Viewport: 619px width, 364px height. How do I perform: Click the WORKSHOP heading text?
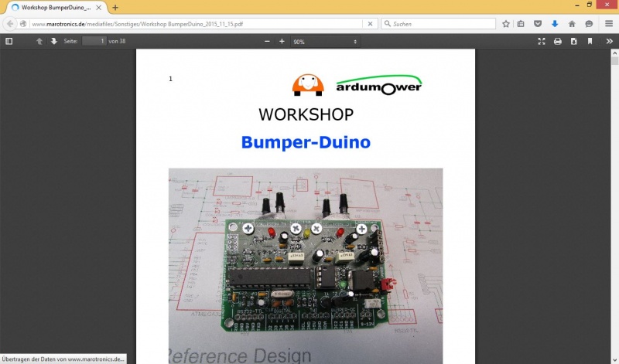[306, 114]
